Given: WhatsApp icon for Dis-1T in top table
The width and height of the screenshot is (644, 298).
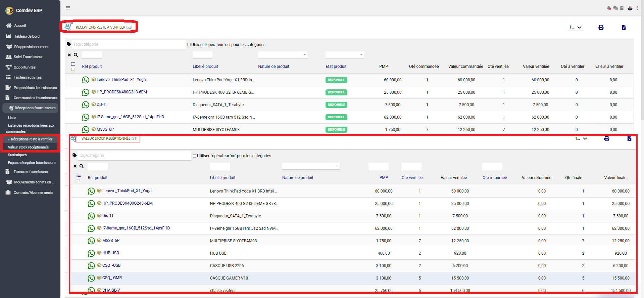Looking at the screenshot, I should tap(86, 105).
